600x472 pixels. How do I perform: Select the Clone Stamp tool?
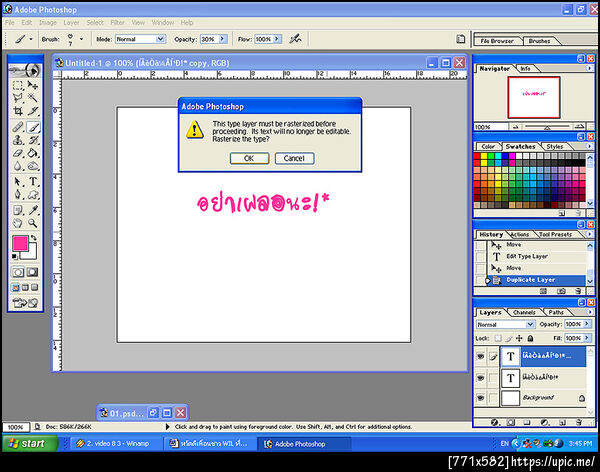[18, 140]
